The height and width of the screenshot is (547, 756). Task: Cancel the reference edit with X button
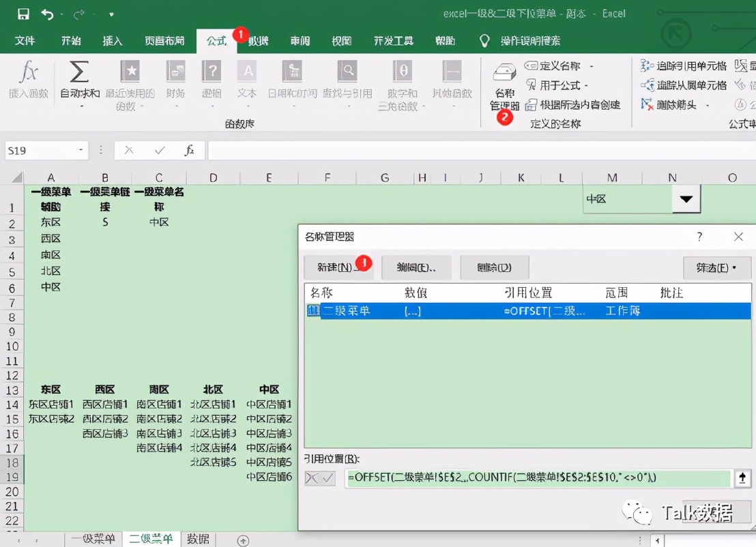(312, 479)
